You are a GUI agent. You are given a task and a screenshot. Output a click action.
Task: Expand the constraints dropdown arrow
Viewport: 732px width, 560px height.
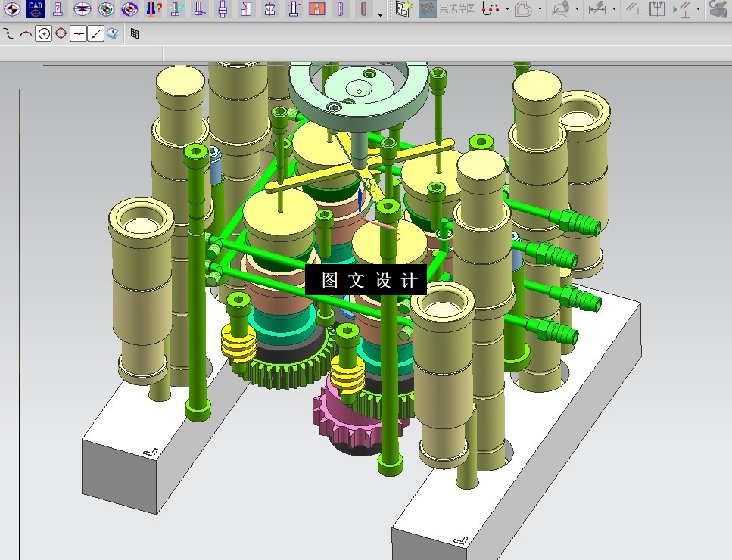coord(699,9)
